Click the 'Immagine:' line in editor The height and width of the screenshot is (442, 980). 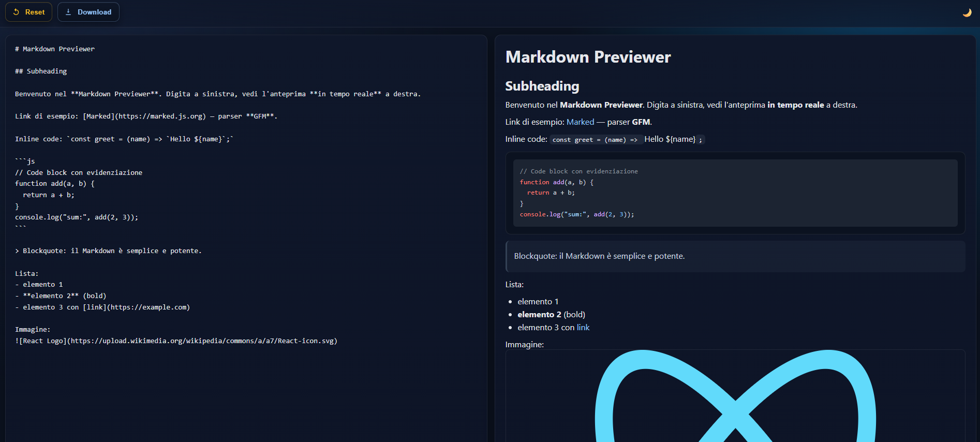[x=33, y=330]
